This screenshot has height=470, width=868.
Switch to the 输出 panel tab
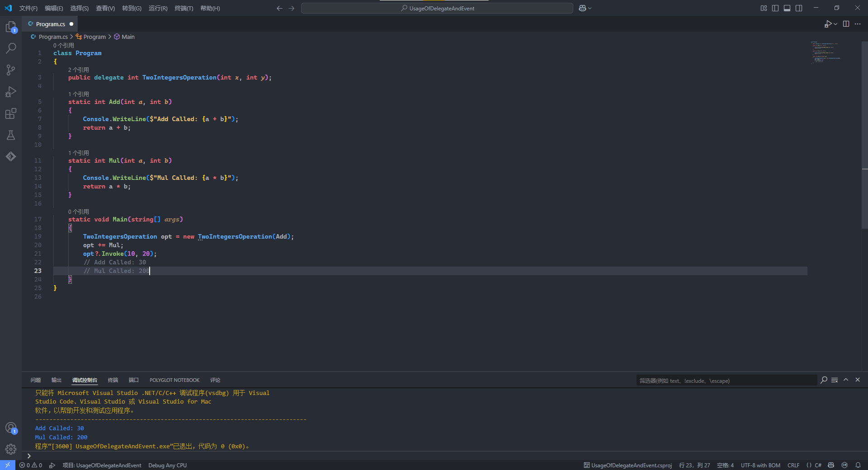point(57,380)
